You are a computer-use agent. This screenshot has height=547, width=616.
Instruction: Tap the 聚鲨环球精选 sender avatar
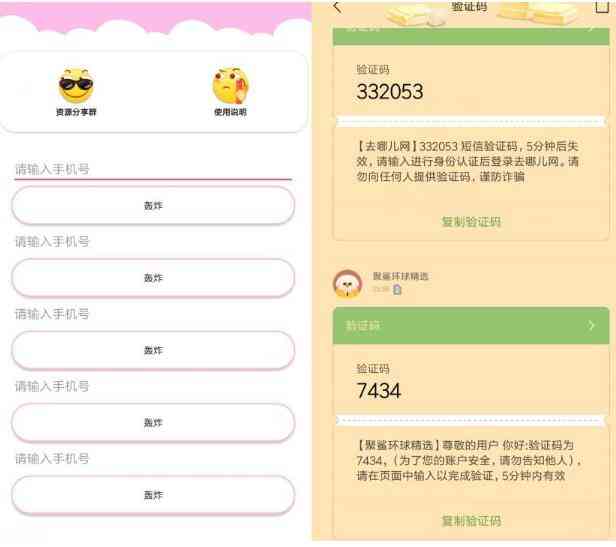[x=347, y=284]
